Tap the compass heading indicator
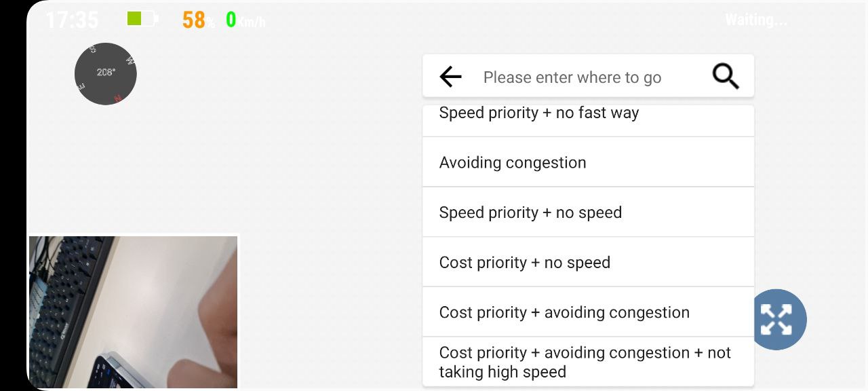The height and width of the screenshot is (391, 868). pos(106,73)
